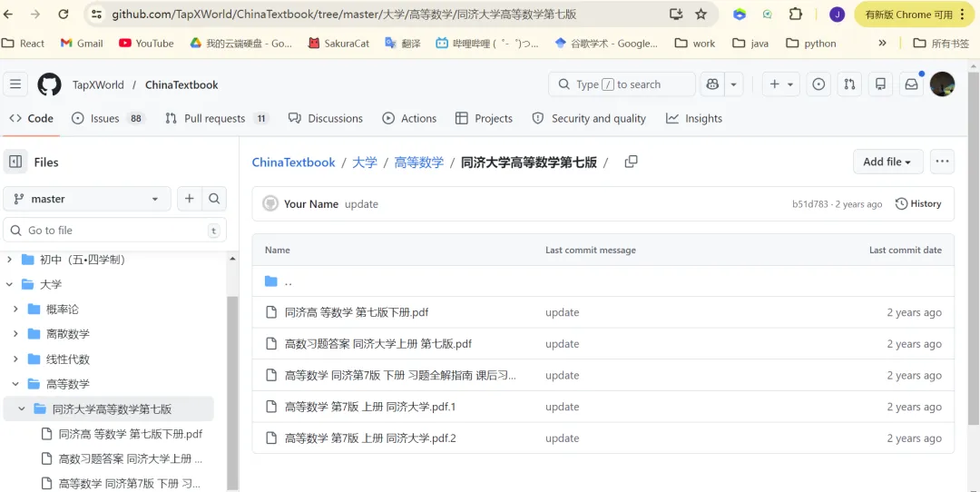The width and height of the screenshot is (980, 492).
Task: Open pull requests shortcut icon in header
Action: (x=849, y=84)
